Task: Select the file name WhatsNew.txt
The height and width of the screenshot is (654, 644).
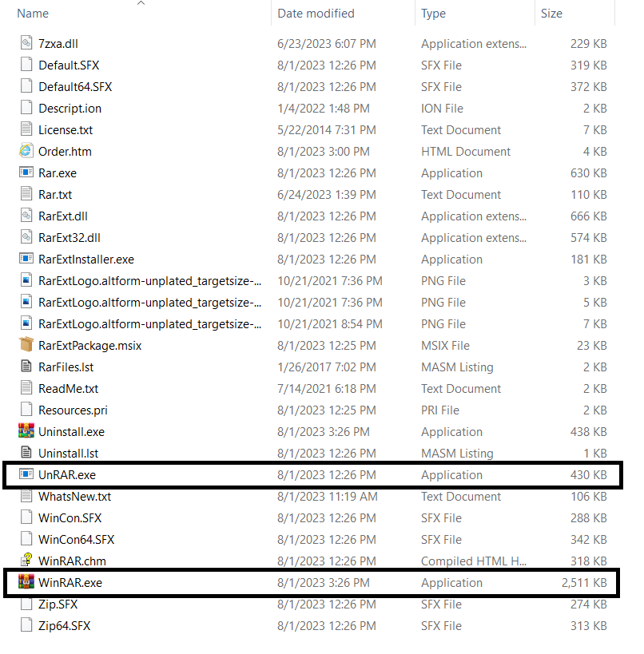Action: (75, 497)
